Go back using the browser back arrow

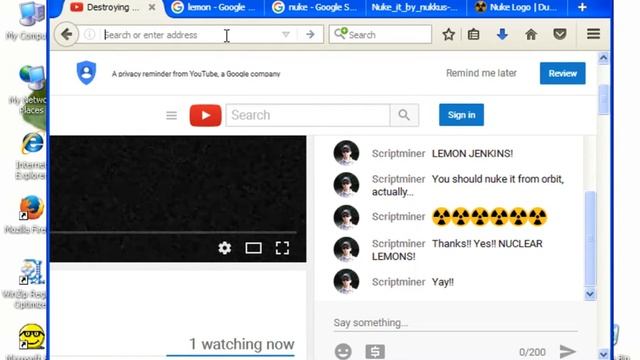click(67, 34)
